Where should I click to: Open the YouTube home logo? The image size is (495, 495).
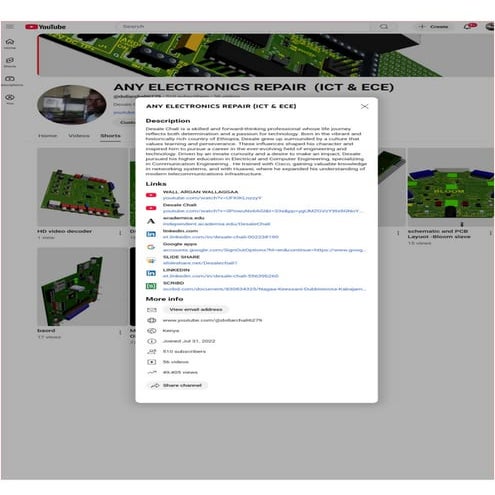click(x=45, y=27)
